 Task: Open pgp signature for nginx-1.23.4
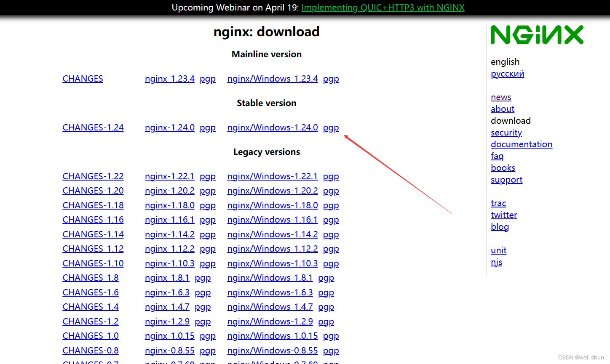tap(208, 79)
